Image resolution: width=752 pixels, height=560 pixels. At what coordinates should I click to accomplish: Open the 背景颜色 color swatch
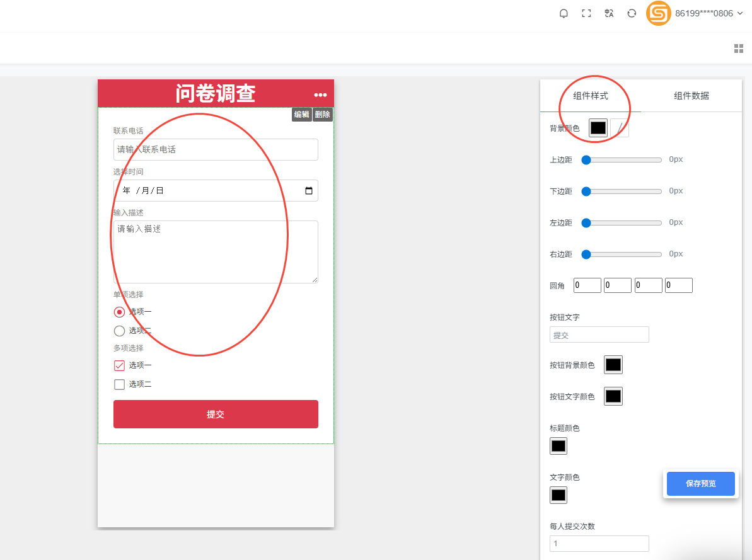598,128
